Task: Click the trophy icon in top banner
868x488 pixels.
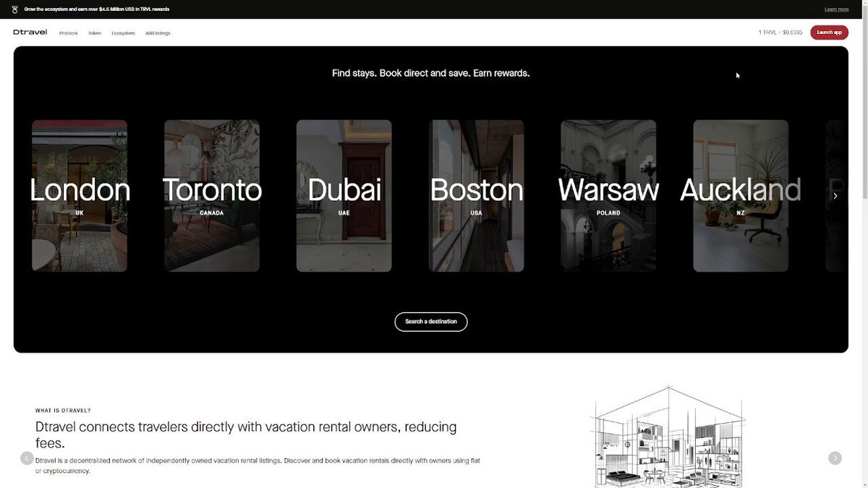Action: click(x=14, y=9)
